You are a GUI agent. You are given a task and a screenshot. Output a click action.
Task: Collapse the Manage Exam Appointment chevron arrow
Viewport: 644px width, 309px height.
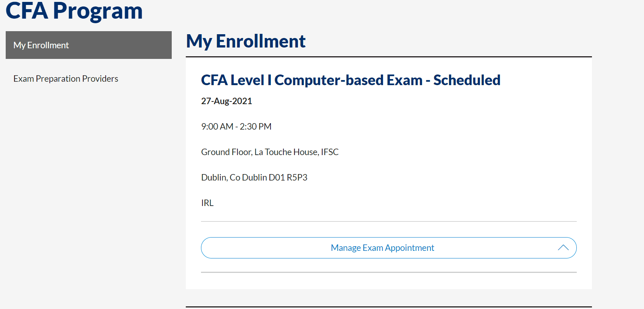click(563, 248)
